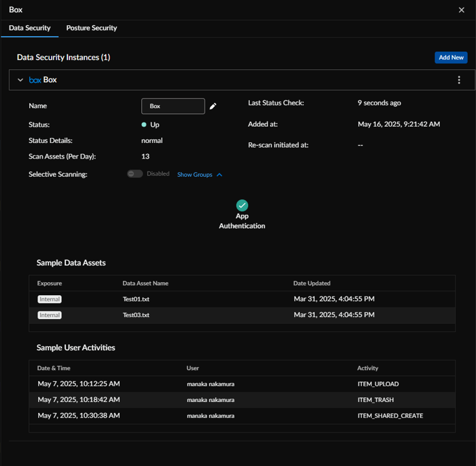Select the Test01.txt data asset row

click(x=242, y=299)
